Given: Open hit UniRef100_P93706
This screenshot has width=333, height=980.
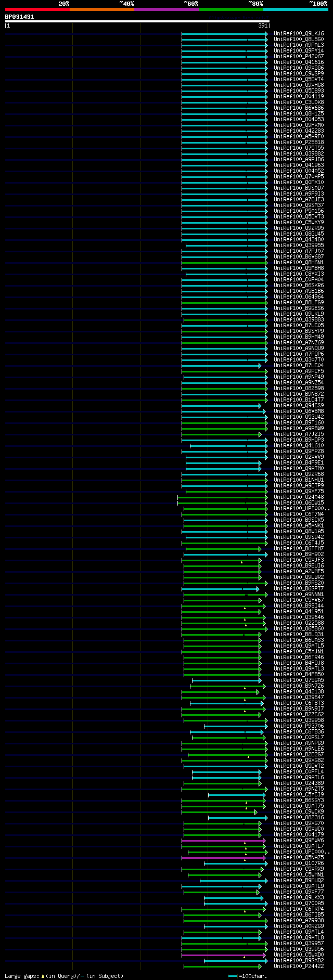Looking at the screenshot, I should click(x=299, y=726).
